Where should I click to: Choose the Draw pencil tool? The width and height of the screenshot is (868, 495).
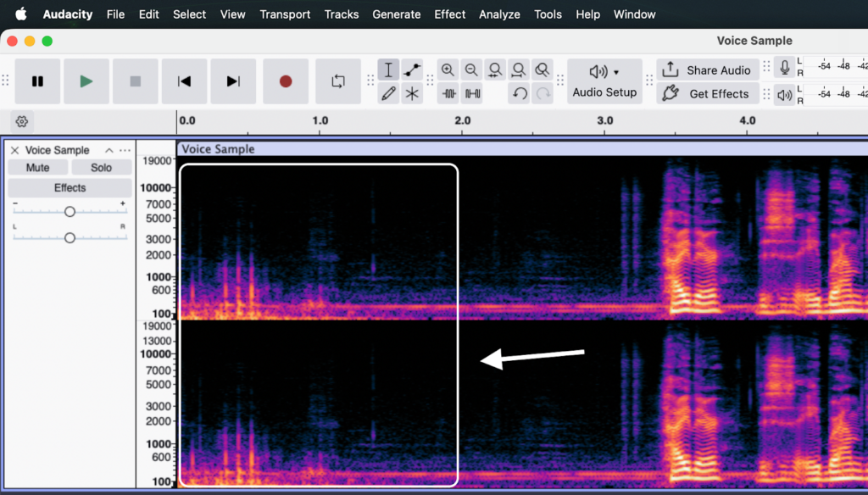click(x=388, y=94)
